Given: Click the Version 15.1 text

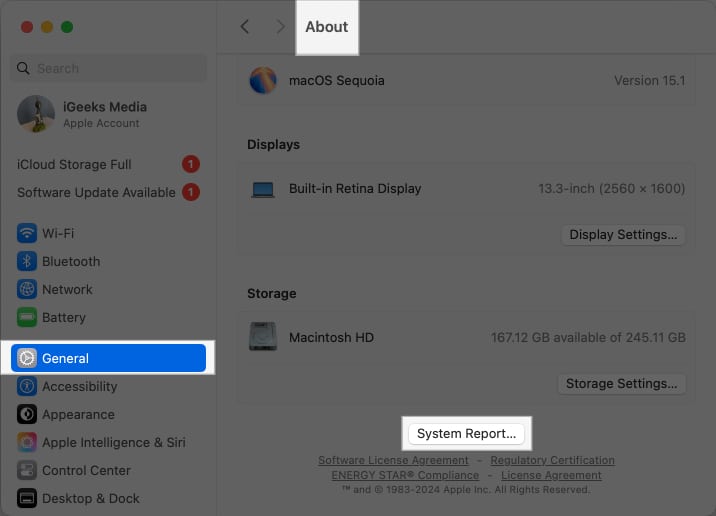Looking at the screenshot, I should click(x=649, y=81).
